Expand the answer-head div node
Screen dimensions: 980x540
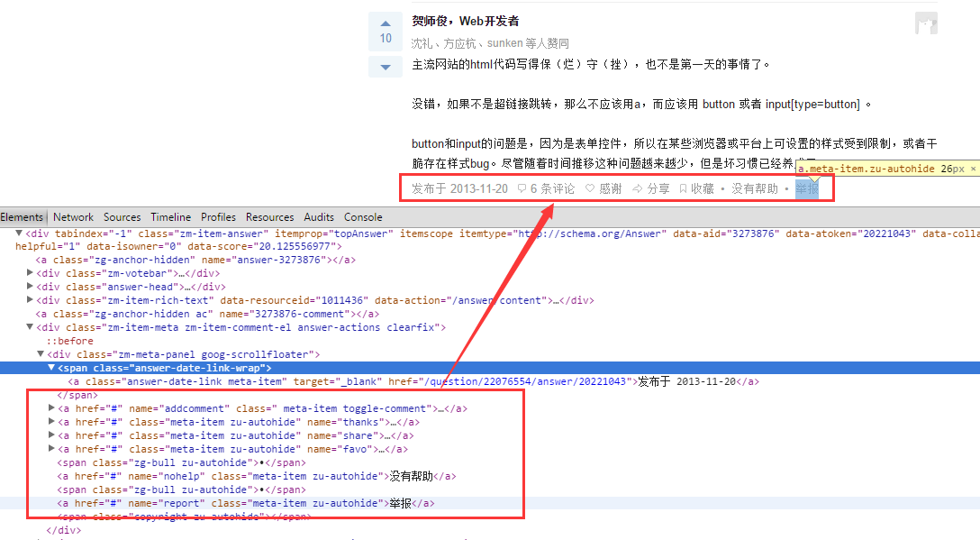click(x=30, y=286)
